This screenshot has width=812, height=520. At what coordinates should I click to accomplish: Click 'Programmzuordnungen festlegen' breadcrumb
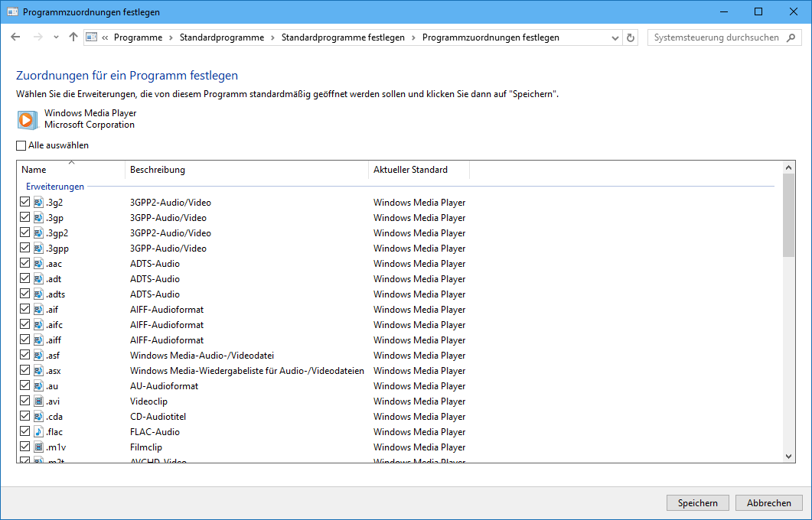click(491, 37)
